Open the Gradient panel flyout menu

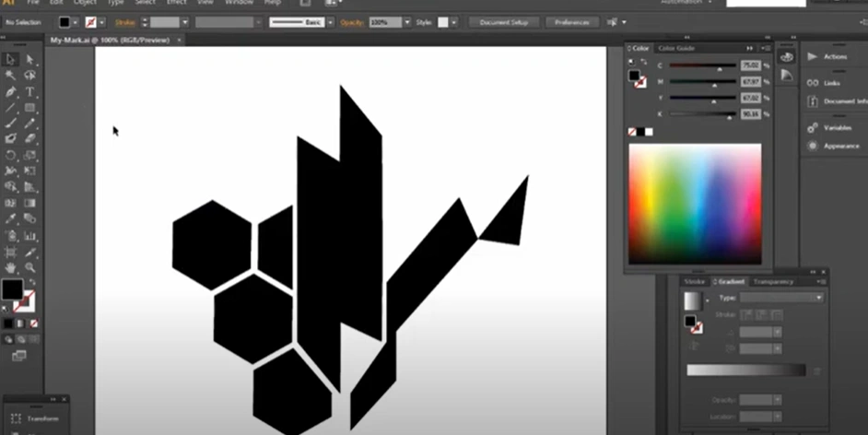pos(822,282)
